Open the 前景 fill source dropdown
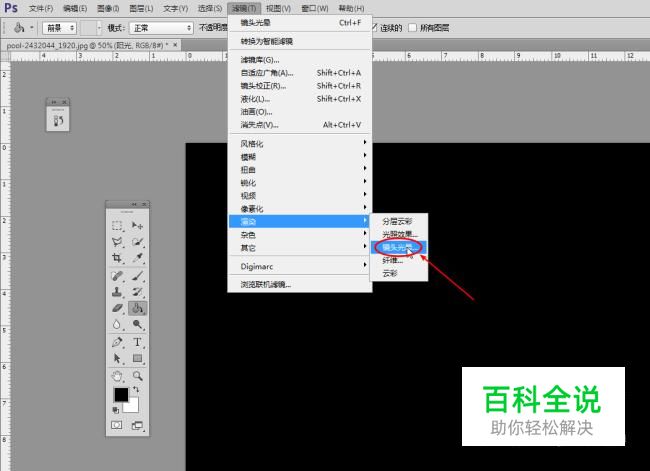Image resolution: width=650 pixels, height=471 pixels. point(60,28)
